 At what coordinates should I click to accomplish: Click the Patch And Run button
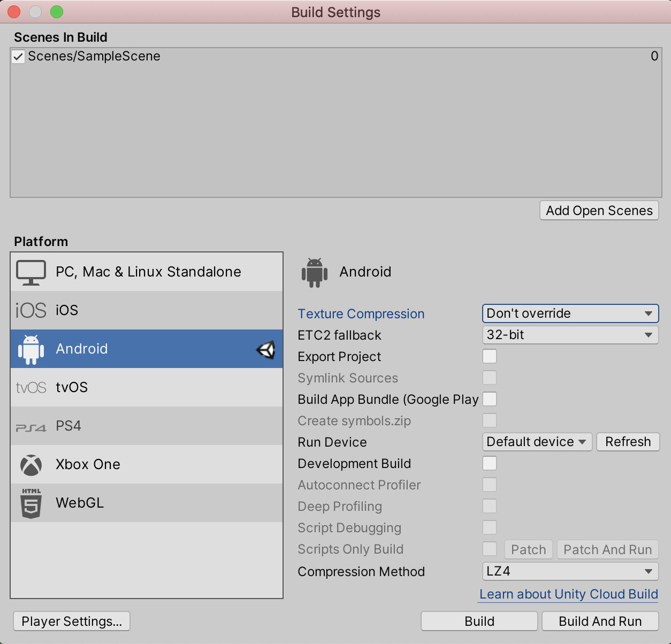(x=608, y=549)
